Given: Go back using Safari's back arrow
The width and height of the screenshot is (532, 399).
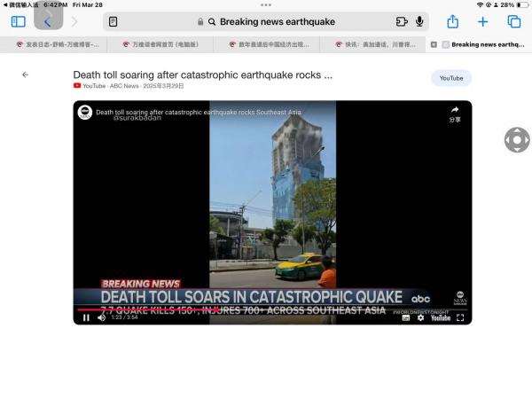Looking at the screenshot, I should [48, 21].
